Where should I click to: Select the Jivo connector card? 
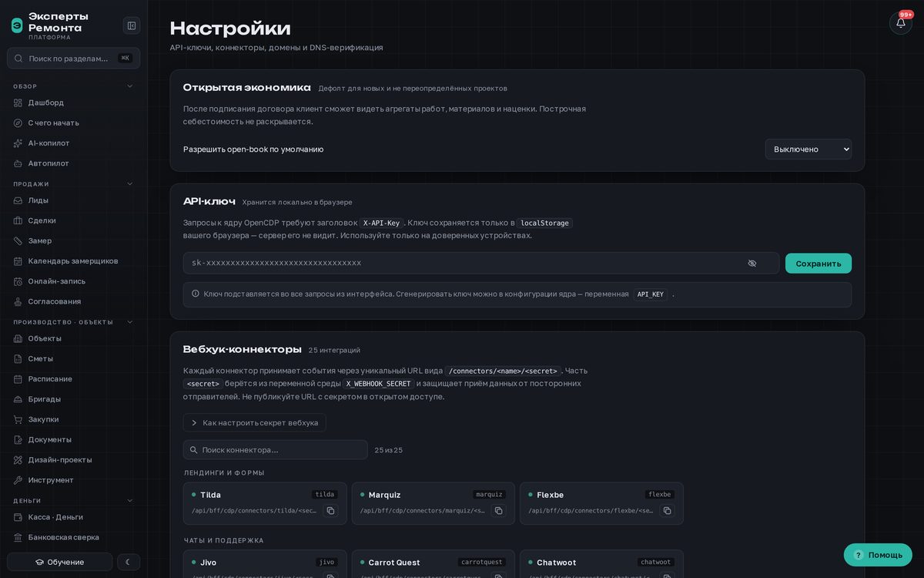click(265, 564)
